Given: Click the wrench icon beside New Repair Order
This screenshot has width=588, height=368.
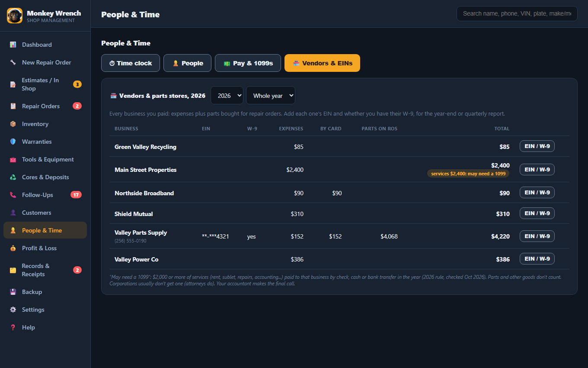Looking at the screenshot, I should pyautogui.click(x=13, y=62).
